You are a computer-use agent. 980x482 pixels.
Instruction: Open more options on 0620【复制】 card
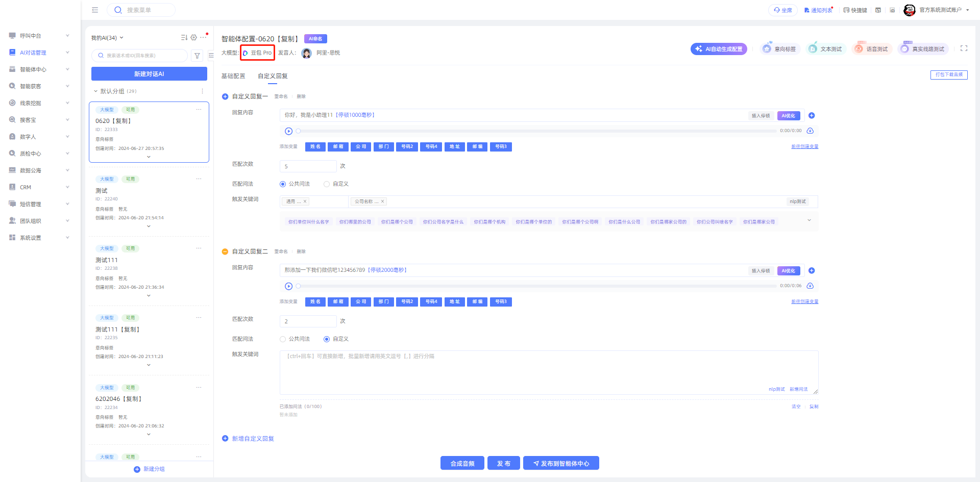[x=199, y=110]
